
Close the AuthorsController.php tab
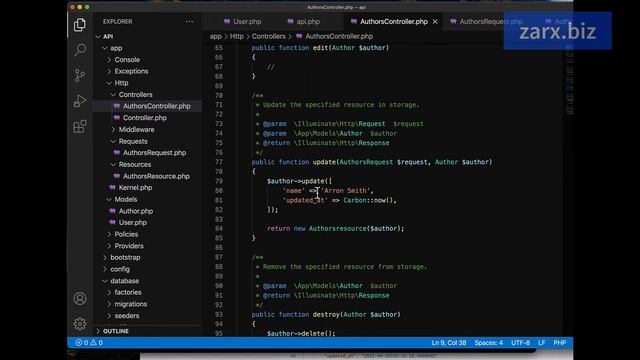[435, 22]
